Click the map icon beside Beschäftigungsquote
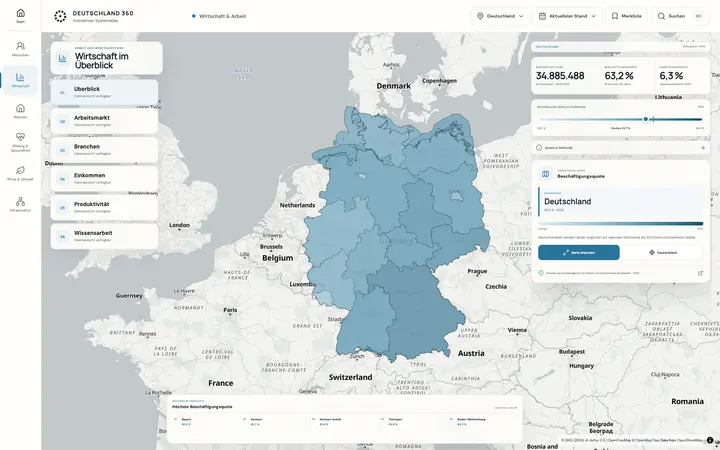Viewport: 720px width, 450px height. point(546,174)
